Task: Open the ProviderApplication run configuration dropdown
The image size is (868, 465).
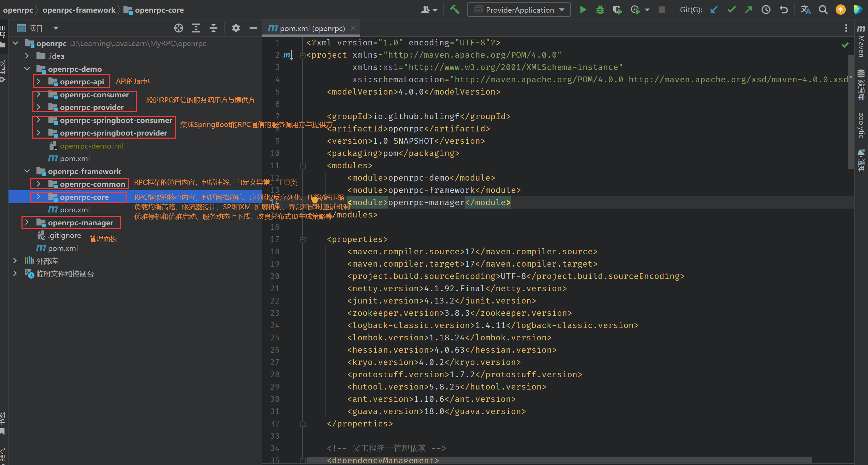Action: pos(519,10)
